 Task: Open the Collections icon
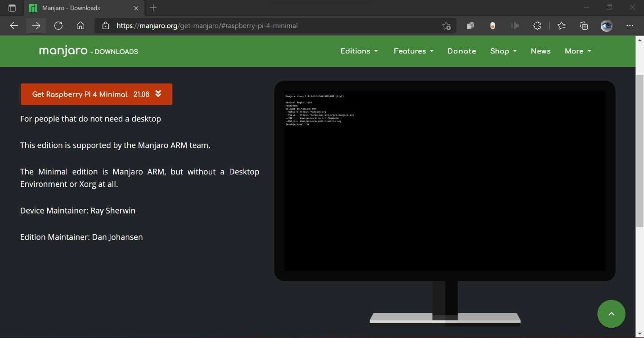[583, 26]
